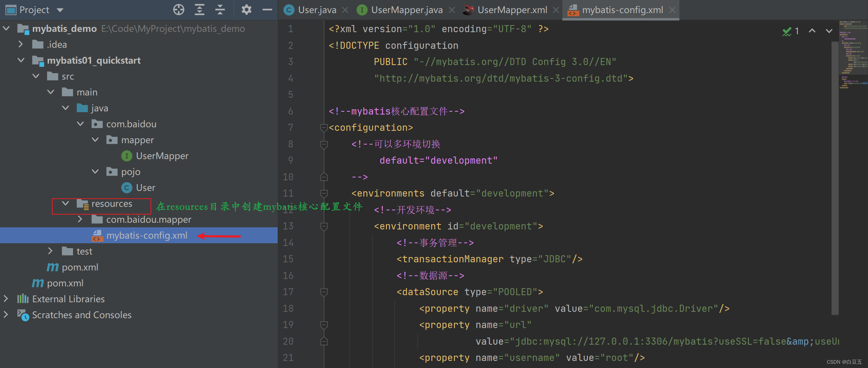Open the Project panel settings gear

(246, 10)
